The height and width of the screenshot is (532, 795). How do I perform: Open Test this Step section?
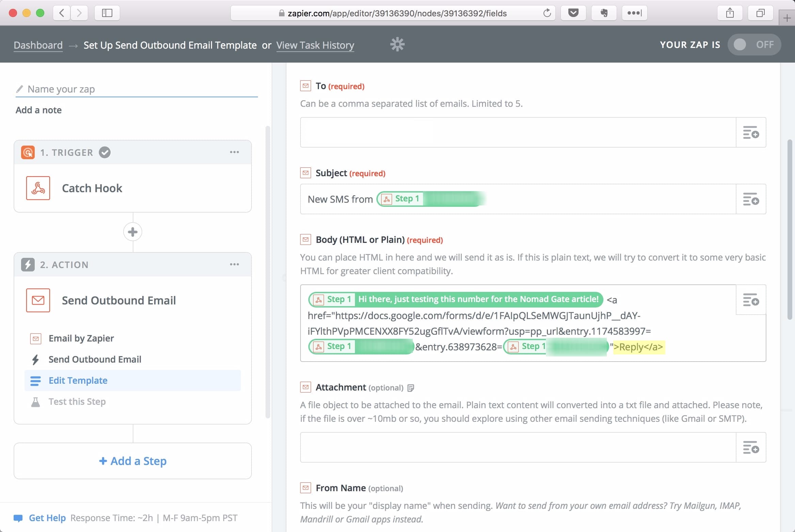point(133,402)
